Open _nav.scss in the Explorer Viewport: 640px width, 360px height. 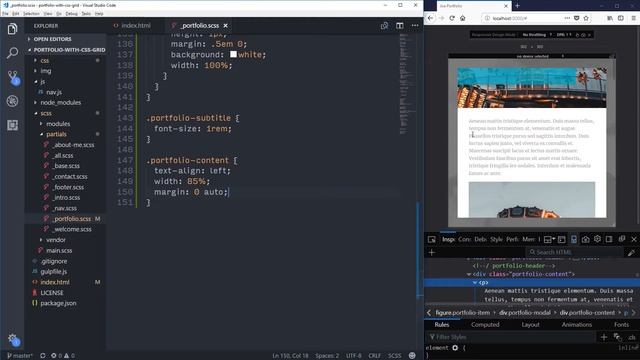click(x=65, y=208)
